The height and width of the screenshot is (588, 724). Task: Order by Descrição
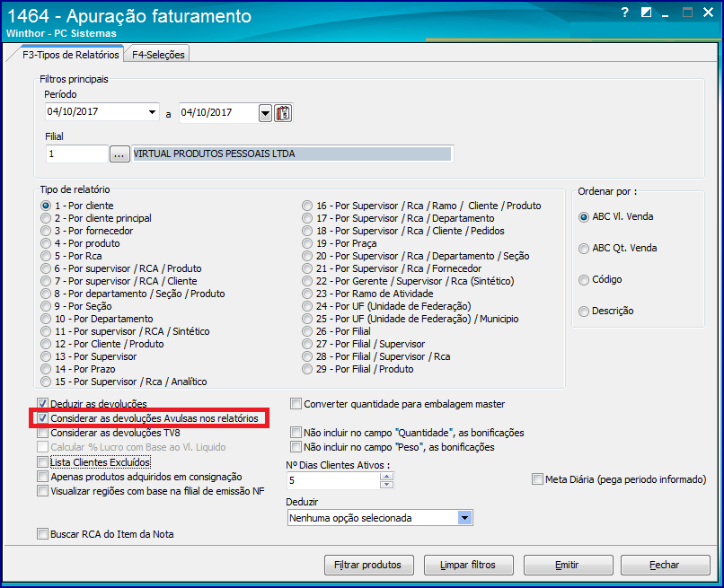pos(584,312)
